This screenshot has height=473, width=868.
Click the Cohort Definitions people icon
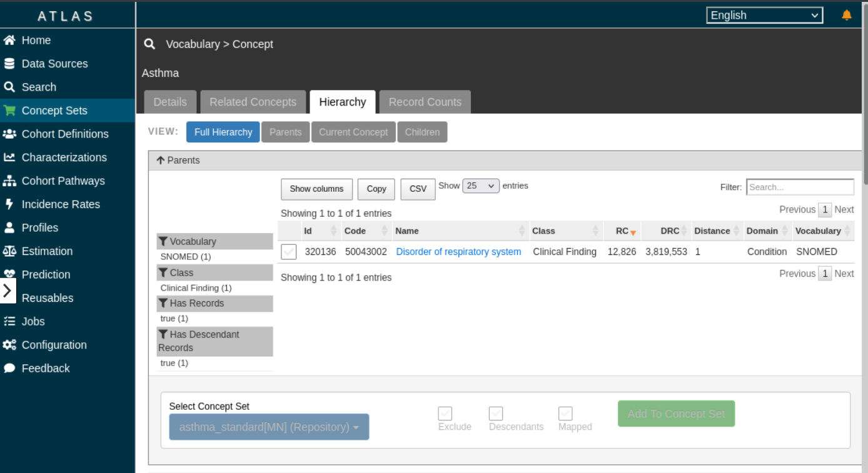point(9,134)
